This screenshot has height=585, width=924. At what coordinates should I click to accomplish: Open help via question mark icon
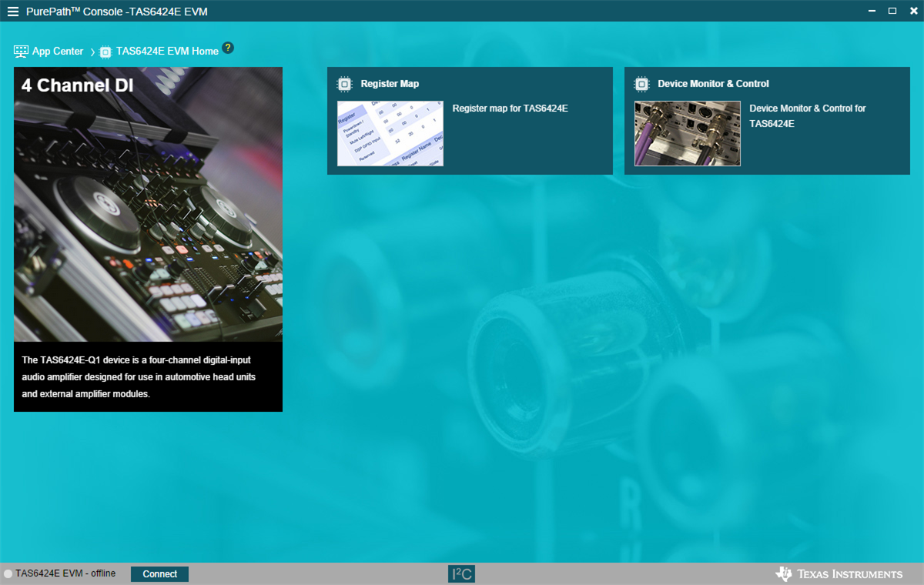pos(227,48)
